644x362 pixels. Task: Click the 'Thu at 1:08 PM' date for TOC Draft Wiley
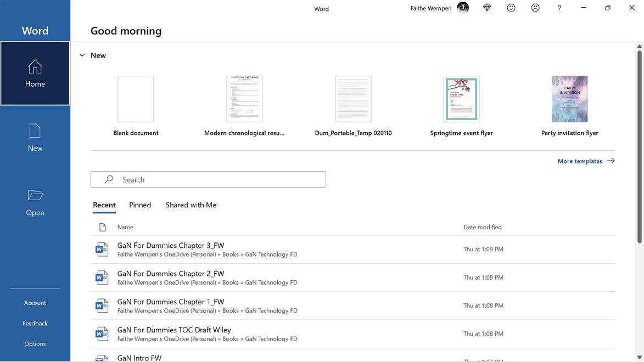point(483,333)
